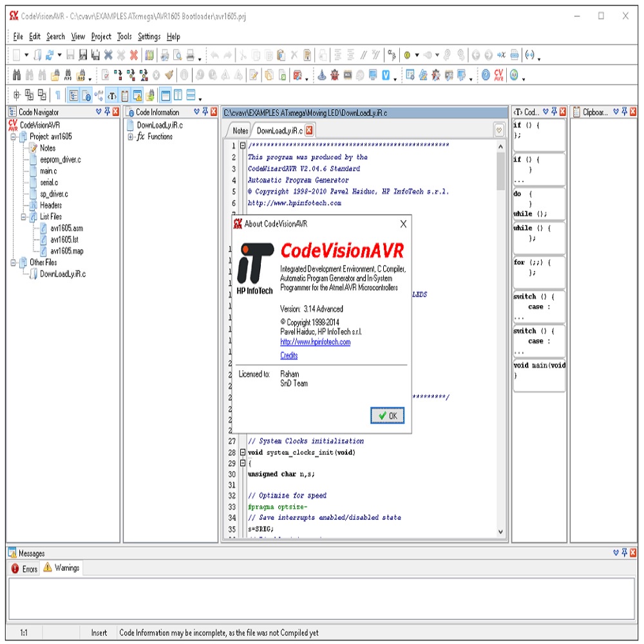
Task: Toggle the vertical split-window layout button
Action: [x=178, y=95]
